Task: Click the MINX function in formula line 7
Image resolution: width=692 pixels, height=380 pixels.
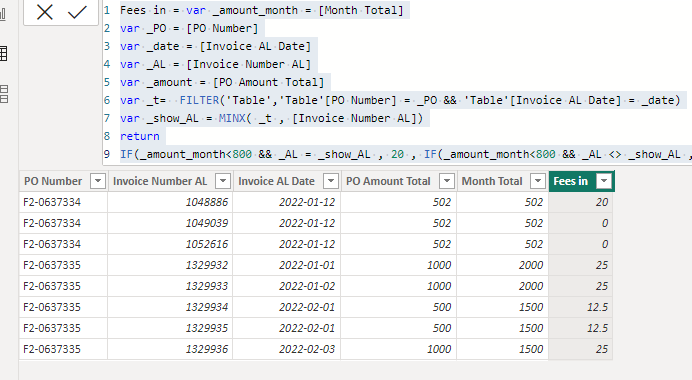Action: 232,118
